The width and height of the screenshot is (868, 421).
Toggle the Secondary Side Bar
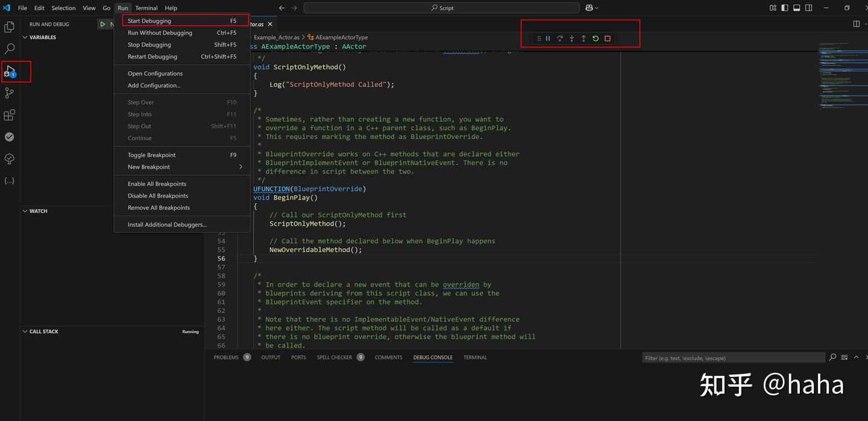tap(808, 7)
